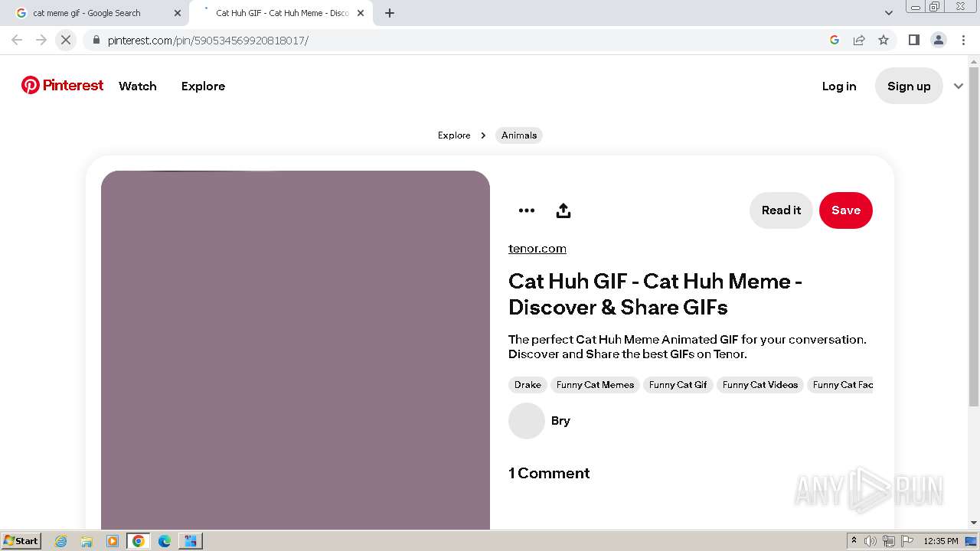Click the Action Center flag tray icon
The height and width of the screenshot is (551, 980).
[907, 541]
